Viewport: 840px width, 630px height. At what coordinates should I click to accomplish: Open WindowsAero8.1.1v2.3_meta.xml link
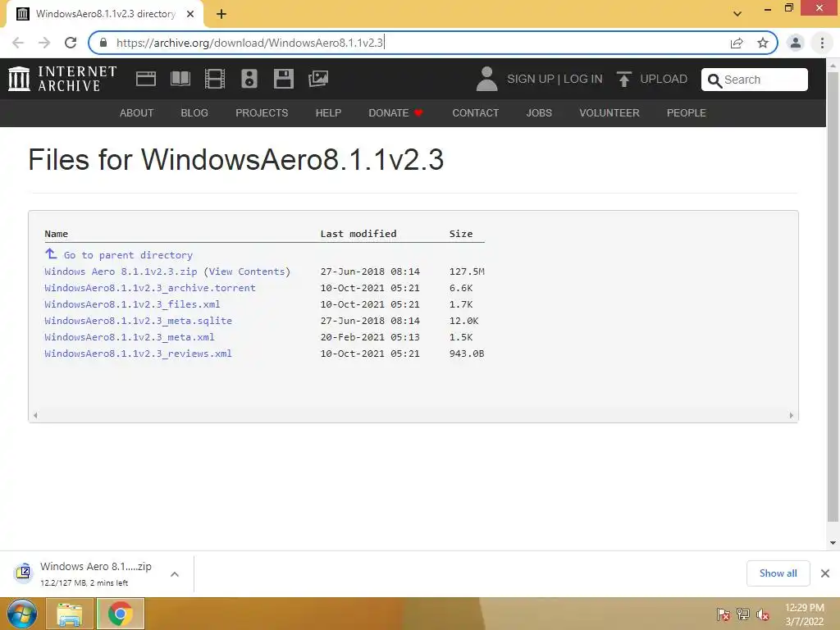click(130, 337)
